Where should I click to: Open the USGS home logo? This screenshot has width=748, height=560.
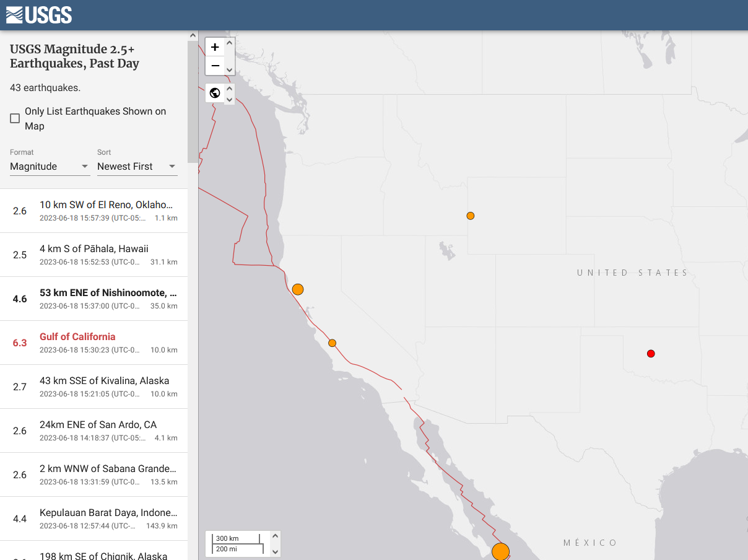click(39, 15)
